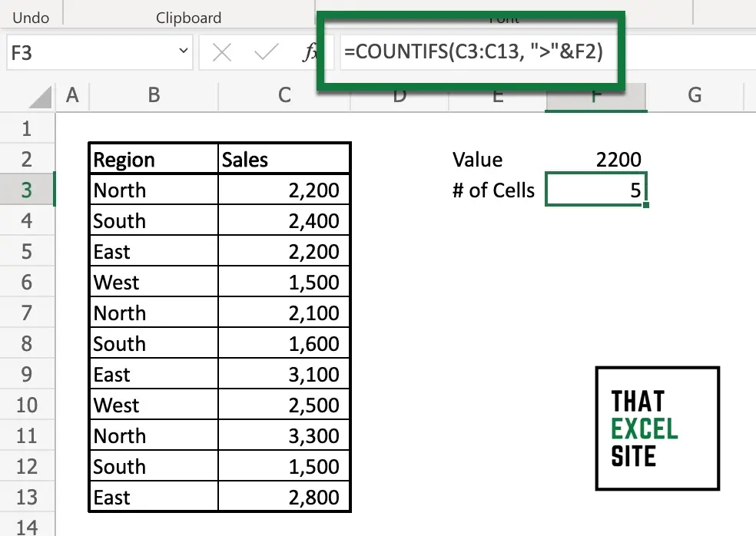Click the Cancel (X) formula entry icon
The height and width of the screenshot is (536, 756).
(x=222, y=52)
